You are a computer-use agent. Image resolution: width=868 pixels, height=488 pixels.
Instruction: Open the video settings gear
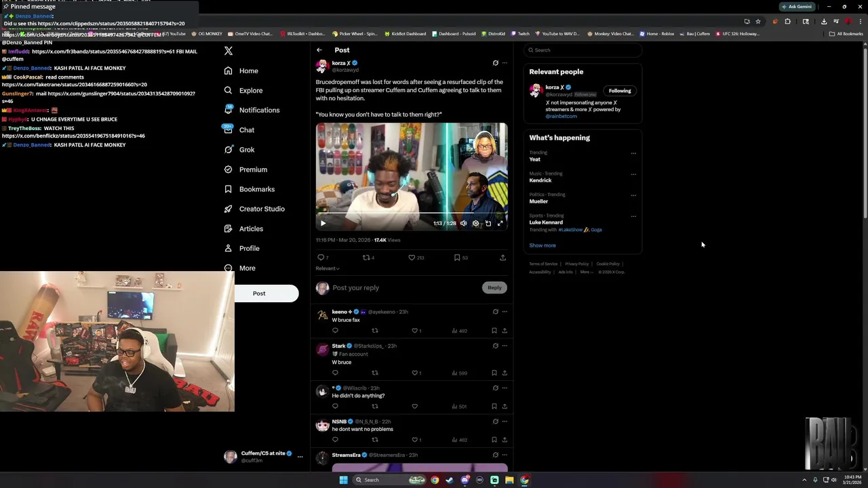tap(475, 223)
